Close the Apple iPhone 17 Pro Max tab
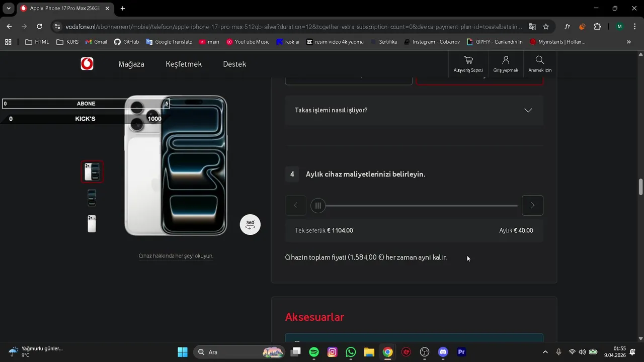644x362 pixels. [107, 9]
